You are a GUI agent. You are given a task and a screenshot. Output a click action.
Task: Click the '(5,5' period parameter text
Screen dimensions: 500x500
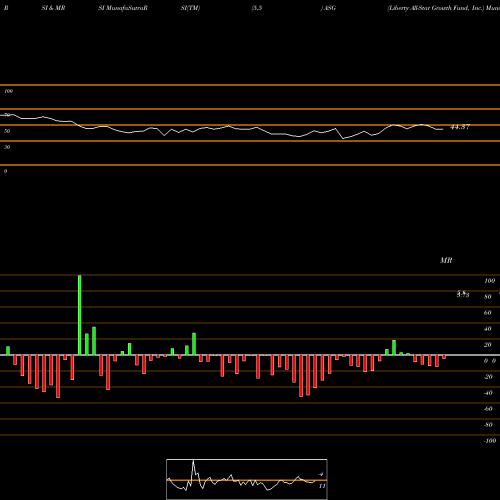click(x=257, y=8)
